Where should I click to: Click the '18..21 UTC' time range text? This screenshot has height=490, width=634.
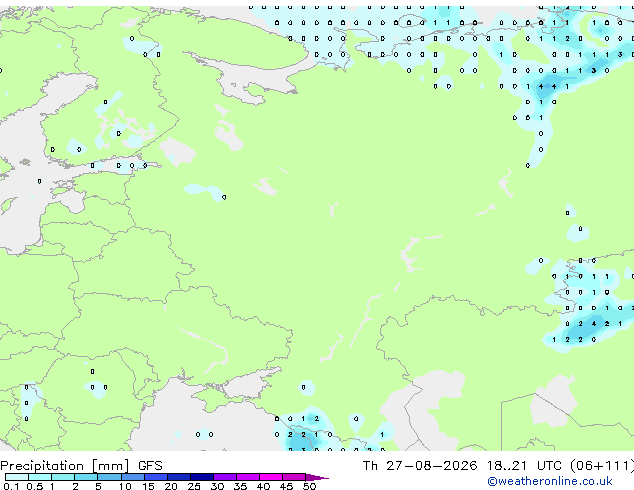(524, 466)
